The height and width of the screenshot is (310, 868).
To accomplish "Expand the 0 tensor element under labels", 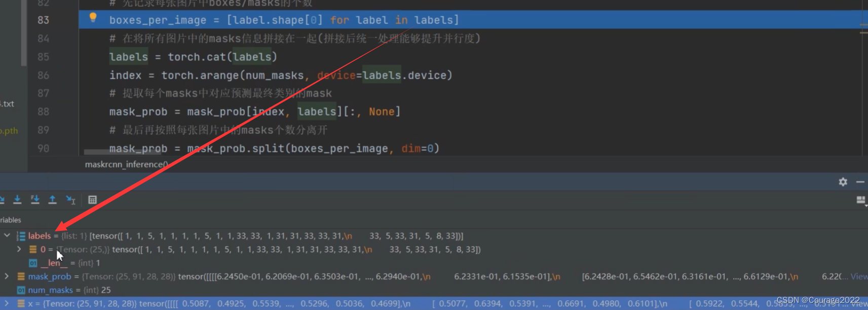I will pos(19,249).
